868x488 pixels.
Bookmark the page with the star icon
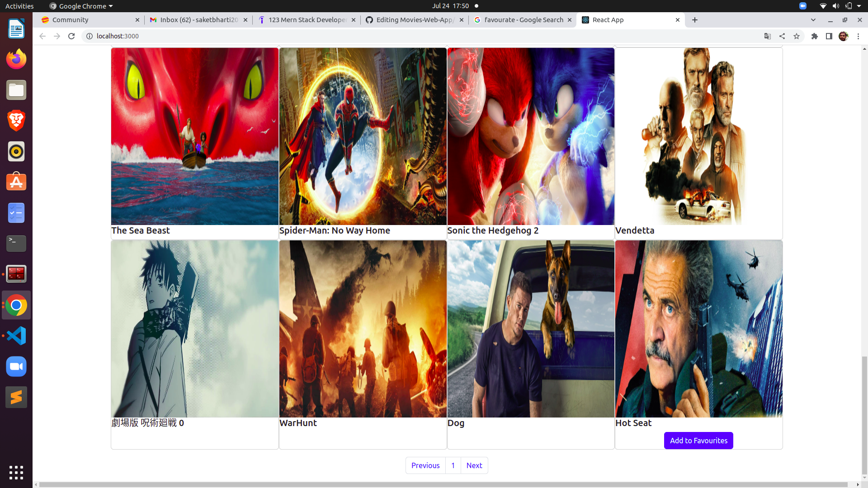point(797,36)
